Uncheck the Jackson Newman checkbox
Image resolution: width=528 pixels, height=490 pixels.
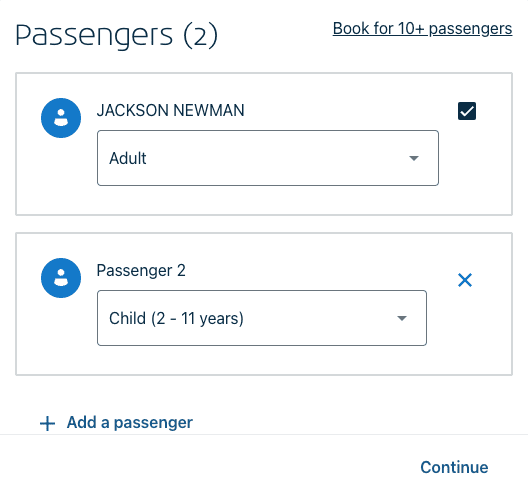(467, 111)
